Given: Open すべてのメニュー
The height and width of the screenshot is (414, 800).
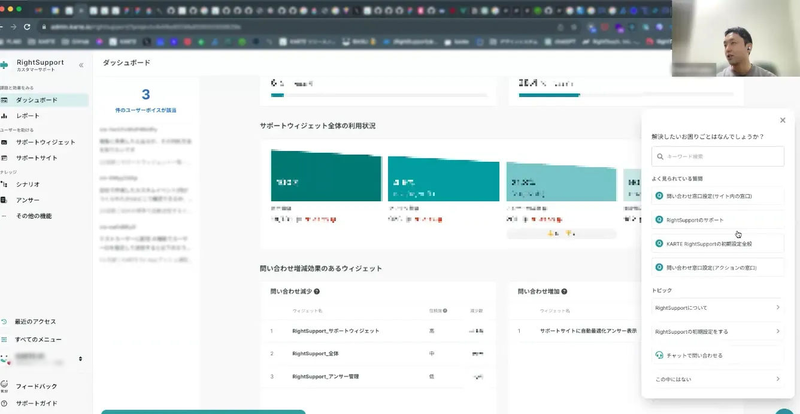Looking at the screenshot, I should [x=38, y=339].
